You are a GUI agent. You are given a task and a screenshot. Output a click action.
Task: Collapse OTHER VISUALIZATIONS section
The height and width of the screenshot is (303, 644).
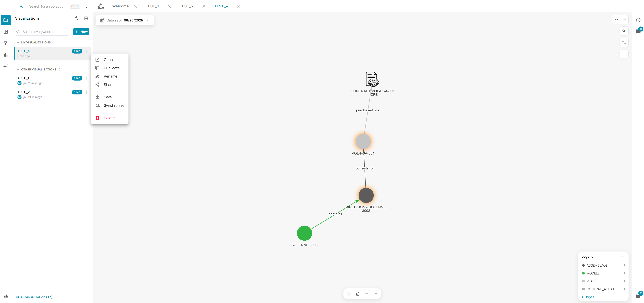[x=18, y=69]
